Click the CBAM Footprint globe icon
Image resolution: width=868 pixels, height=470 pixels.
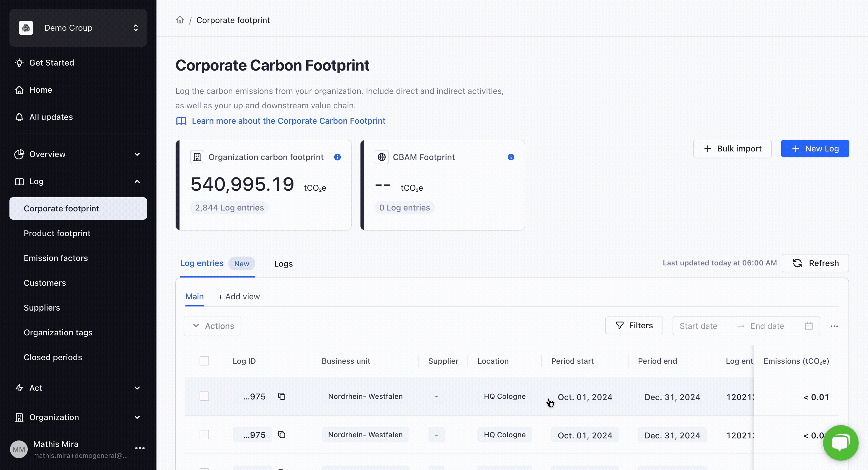pos(381,157)
